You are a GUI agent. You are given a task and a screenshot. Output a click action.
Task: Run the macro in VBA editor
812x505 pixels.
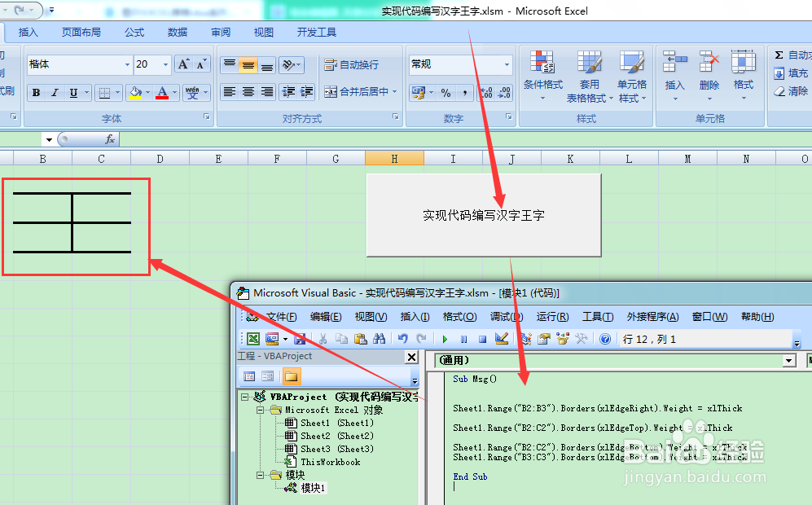tap(445, 338)
